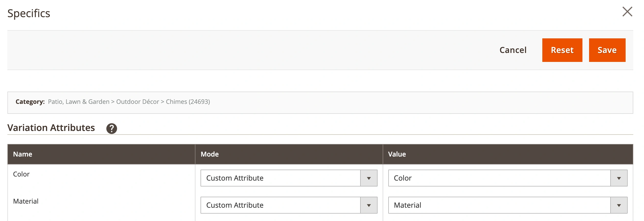The image size is (644, 221).
Task: Close the Specifics dialog with the X
Action: click(627, 12)
